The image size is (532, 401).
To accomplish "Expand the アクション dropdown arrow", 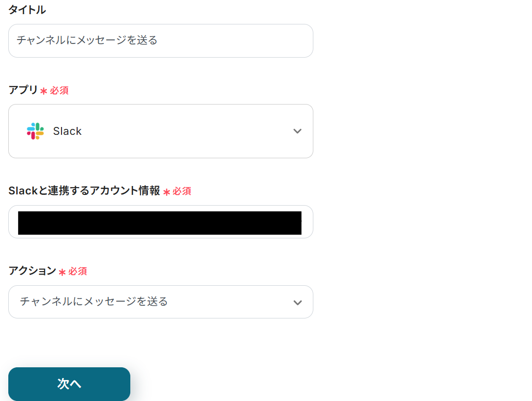I will [x=297, y=302].
